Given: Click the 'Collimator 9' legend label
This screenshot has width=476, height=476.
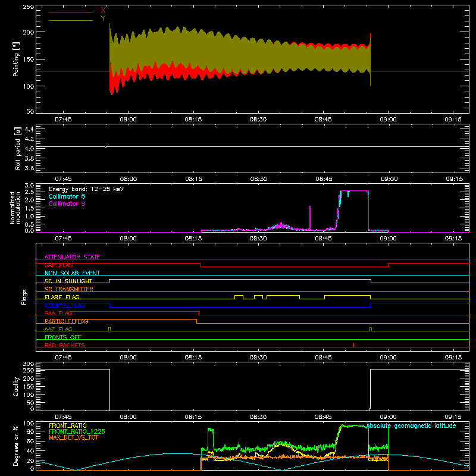Looking at the screenshot, I should (67, 203).
